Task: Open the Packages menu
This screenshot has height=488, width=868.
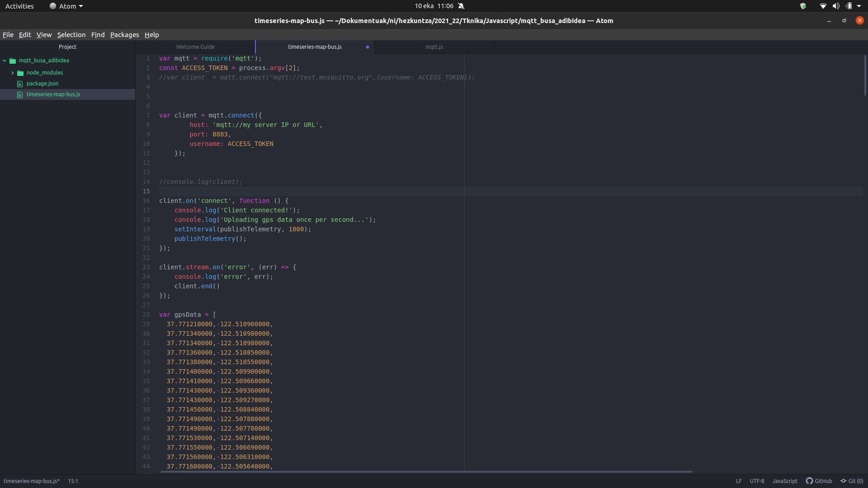Action: 124,35
